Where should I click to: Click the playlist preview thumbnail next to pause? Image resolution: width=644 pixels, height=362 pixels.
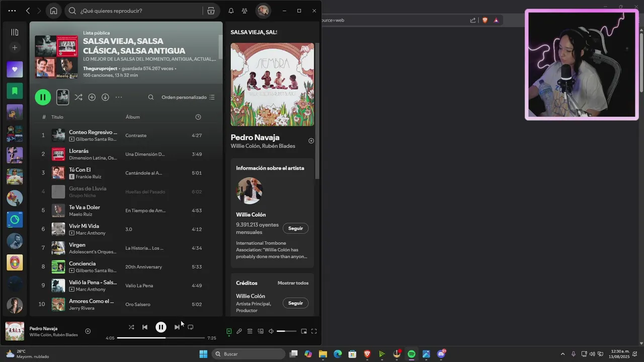coord(62,97)
